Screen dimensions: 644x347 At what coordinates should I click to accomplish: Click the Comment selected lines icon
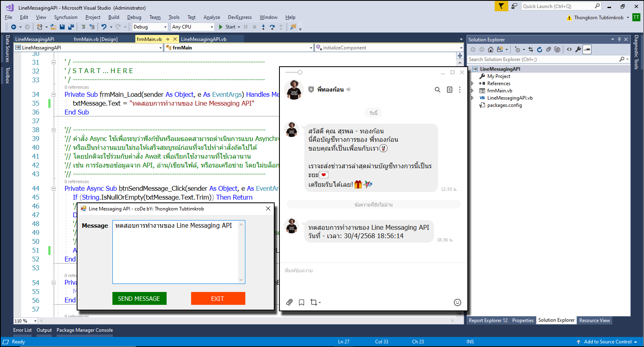[x=83, y=27]
